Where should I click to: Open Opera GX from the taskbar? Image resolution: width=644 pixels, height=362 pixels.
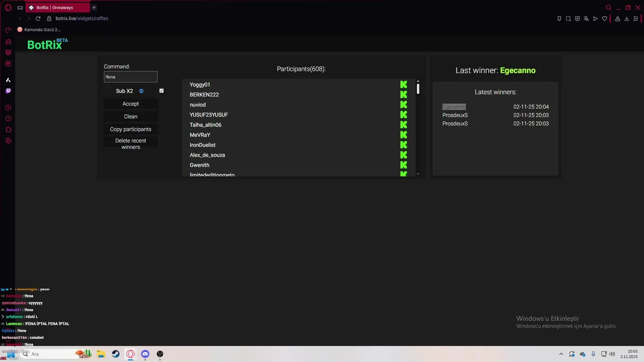pos(131,354)
